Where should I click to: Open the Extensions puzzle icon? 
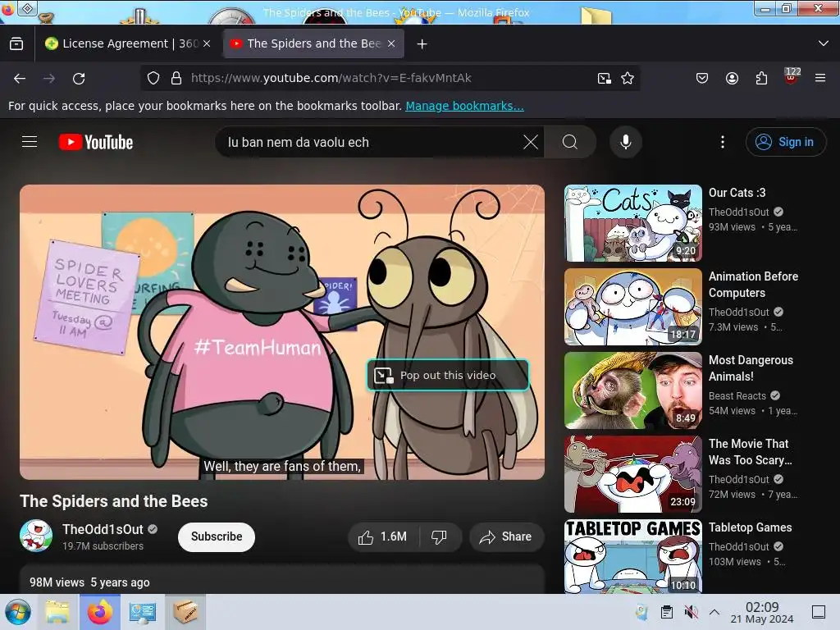click(x=761, y=78)
